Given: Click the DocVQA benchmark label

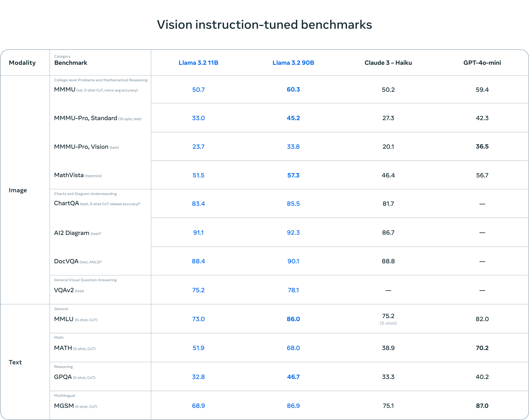Looking at the screenshot, I should pyautogui.click(x=66, y=261).
